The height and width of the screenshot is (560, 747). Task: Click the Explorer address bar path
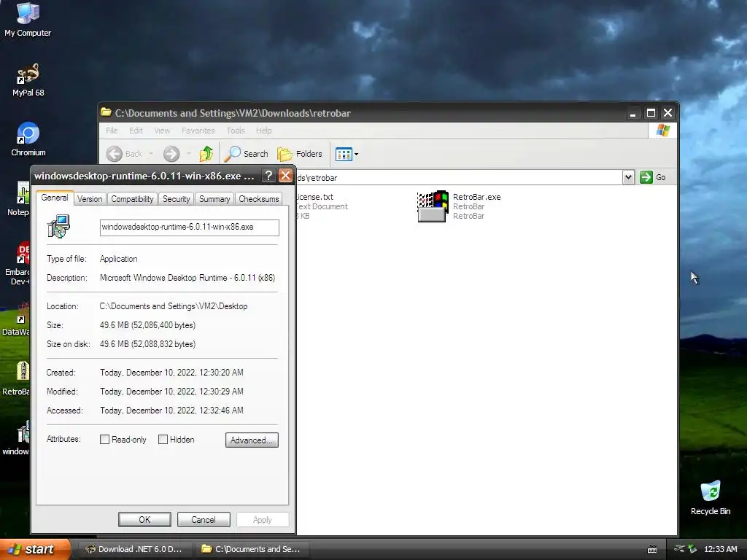[x=459, y=178]
